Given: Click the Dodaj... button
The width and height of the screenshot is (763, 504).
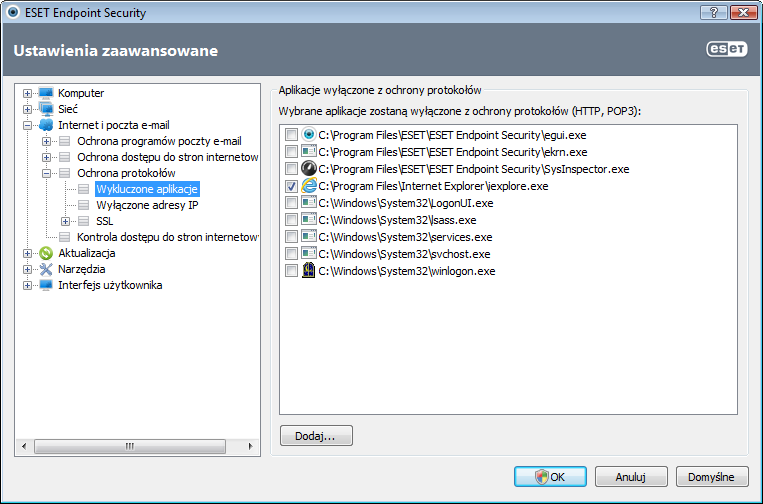Looking at the screenshot, I should (316, 436).
